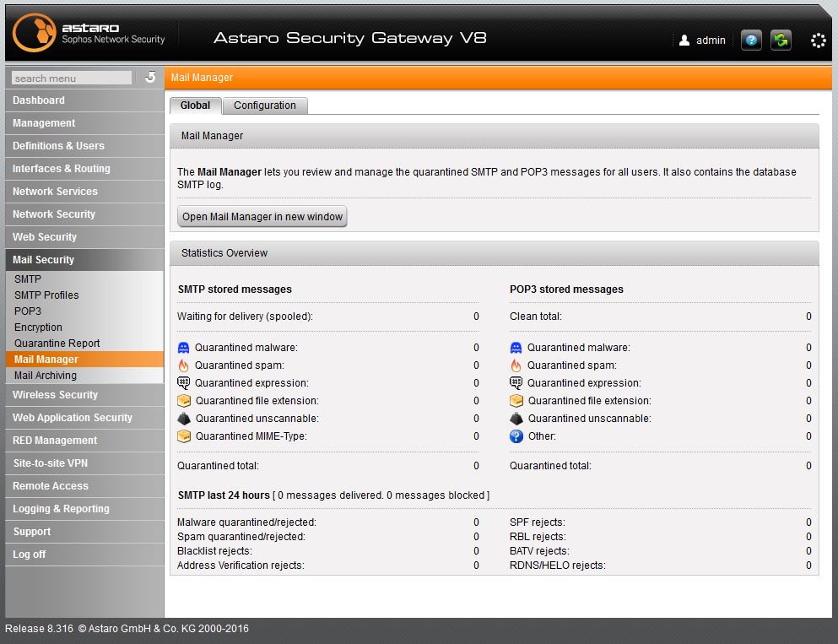Click "Blacklist rejects:" label
Screen dimensions: 838x644
(x=214, y=551)
